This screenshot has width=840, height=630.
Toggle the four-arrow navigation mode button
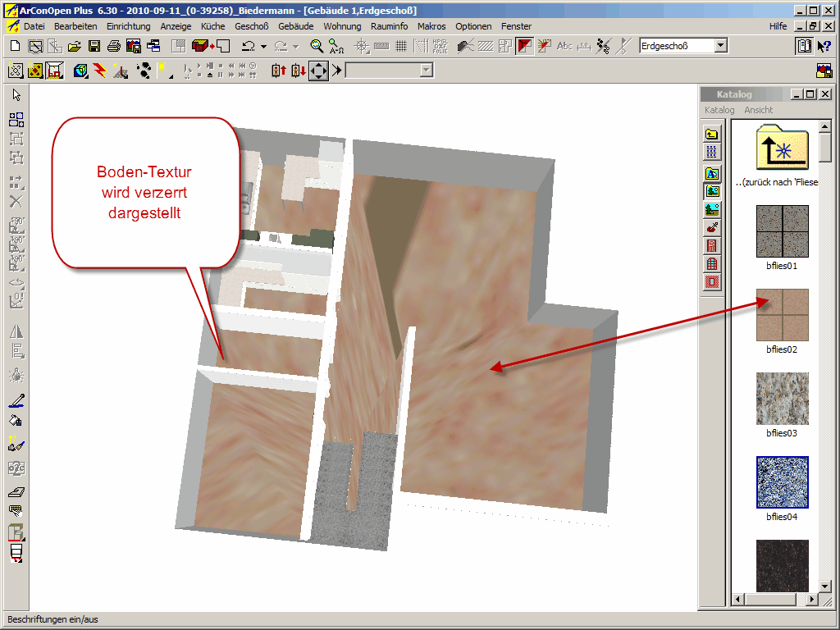318,71
